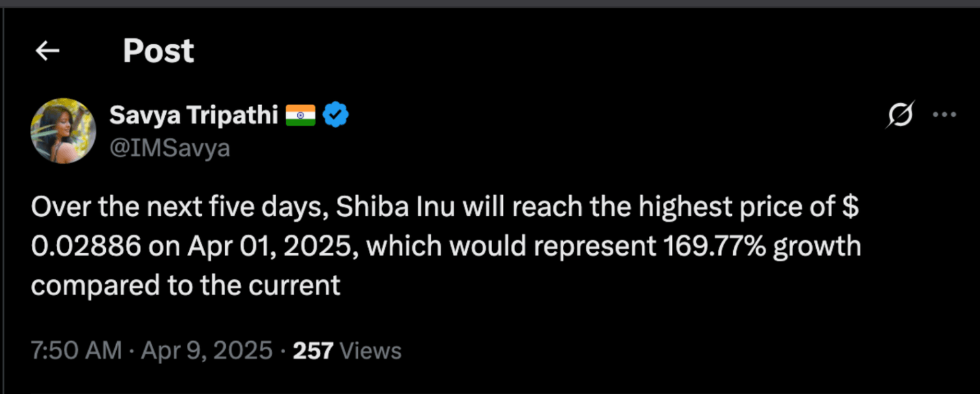The image size is (980, 394).
Task: Click the blue verified badge next to the name
Action: [336, 113]
